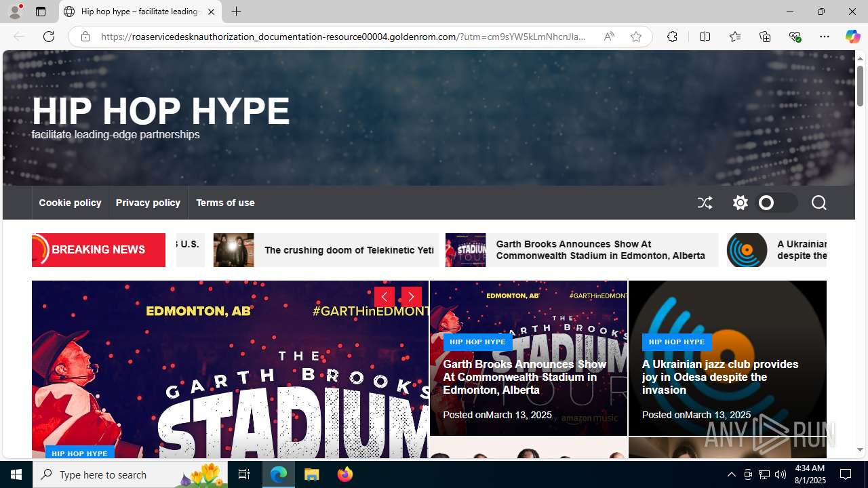
Task: Open Read aloud icon in address bar
Action: 609,37
